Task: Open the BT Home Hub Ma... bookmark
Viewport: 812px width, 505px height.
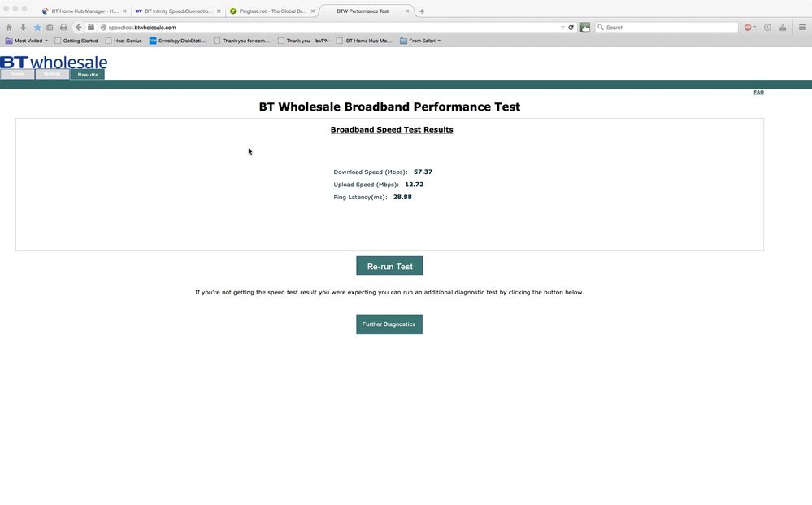Action: click(364, 41)
